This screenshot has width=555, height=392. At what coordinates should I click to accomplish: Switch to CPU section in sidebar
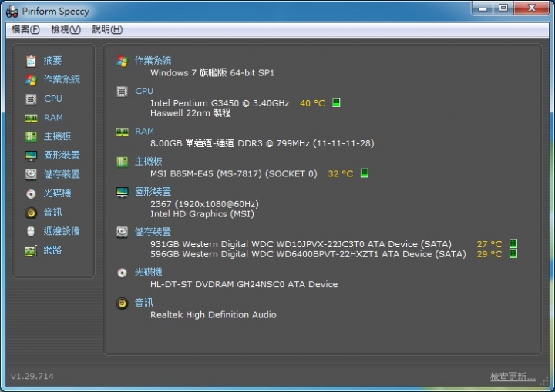pos(53,99)
